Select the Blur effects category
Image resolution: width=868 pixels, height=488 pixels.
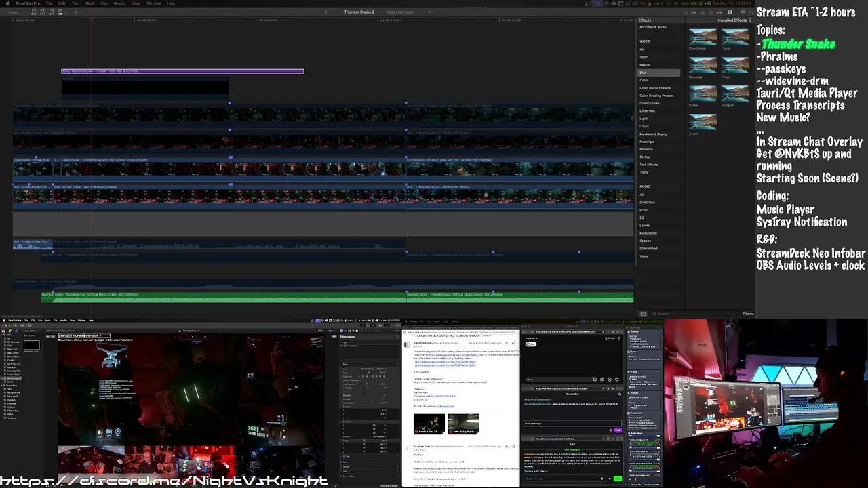coord(658,73)
